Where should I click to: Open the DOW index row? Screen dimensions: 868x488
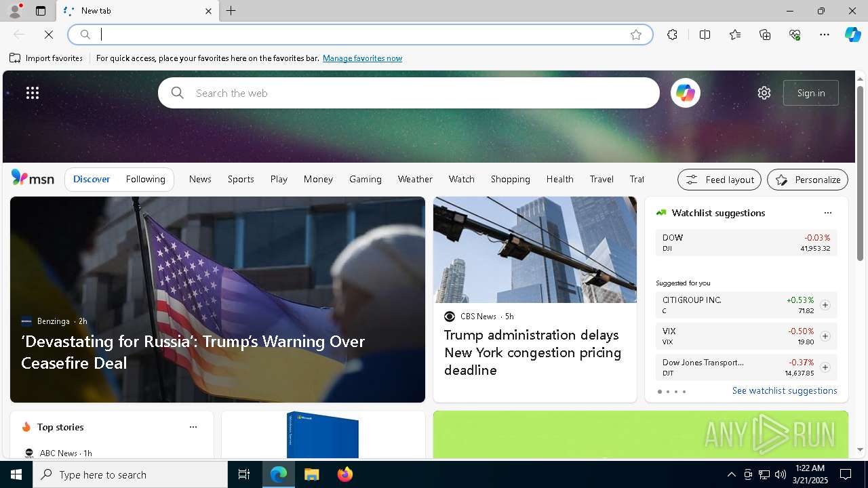(x=746, y=243)
